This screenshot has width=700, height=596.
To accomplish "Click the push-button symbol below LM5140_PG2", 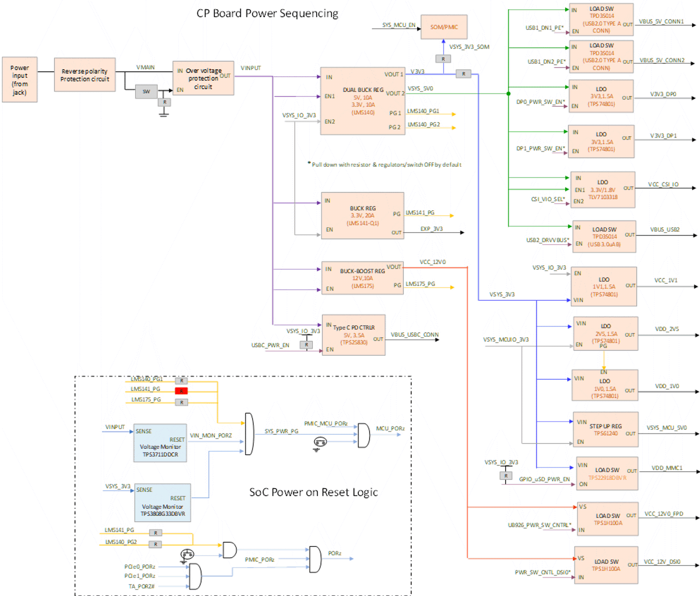I will tap(187, 554).
